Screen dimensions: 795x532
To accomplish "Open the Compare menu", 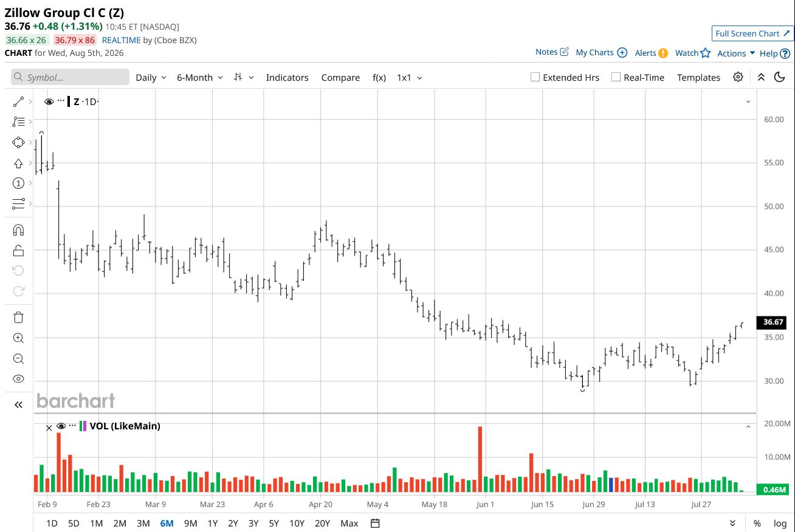I will click(340, 77).
